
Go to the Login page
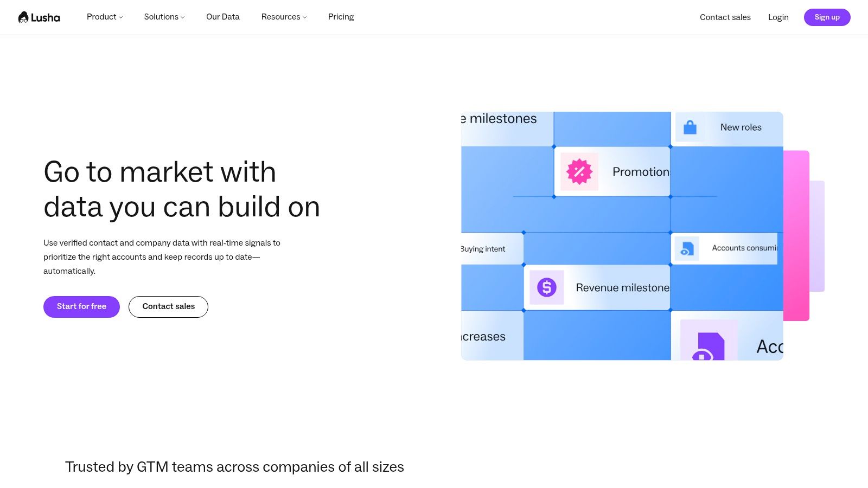click(x=778, y=17)
